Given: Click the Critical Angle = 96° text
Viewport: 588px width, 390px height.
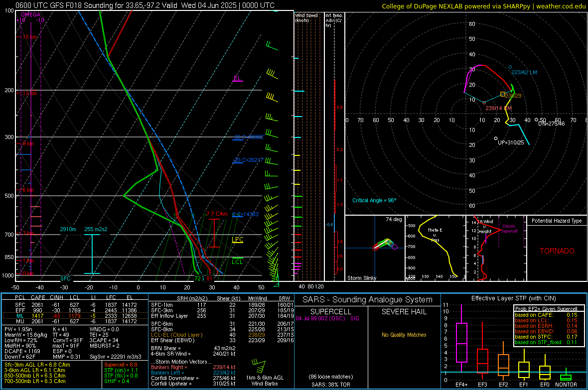Looking at the screenshot, I should (x=374, y=200).
